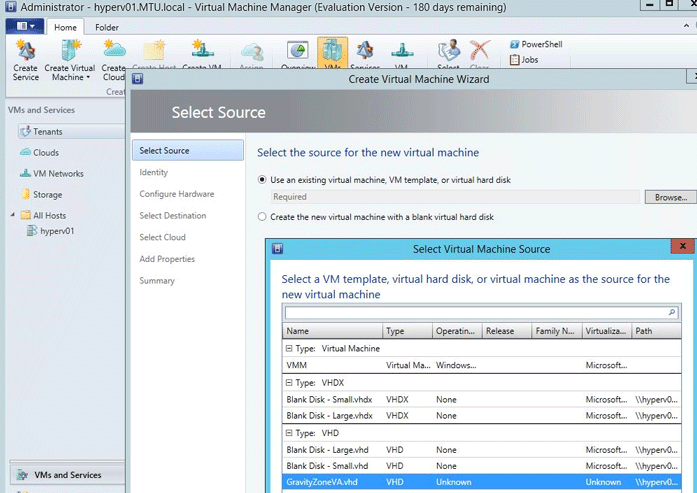
Task: Click the Browse... button
Action: coord(670,197)
